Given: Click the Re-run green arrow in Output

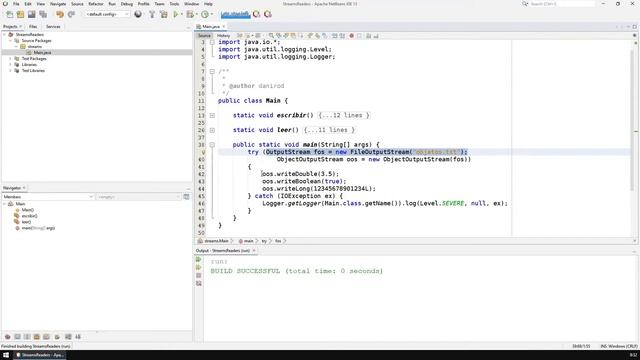Looking at the screenshot, I should tap(199, 260).
